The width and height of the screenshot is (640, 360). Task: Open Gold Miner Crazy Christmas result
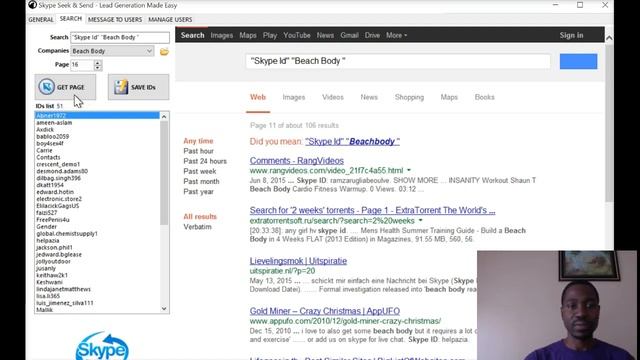coord(325,311)
